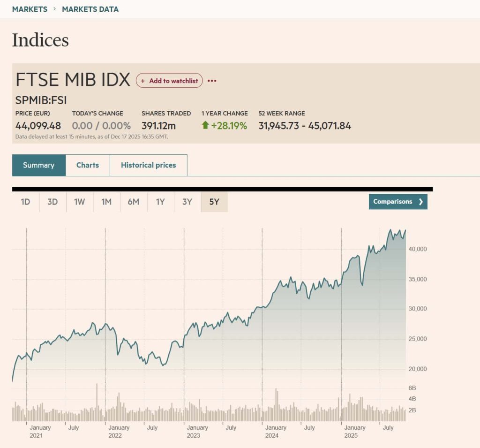480x448 pixels.
Task: Open the three-dot more options menu
Action: point(212,81)
